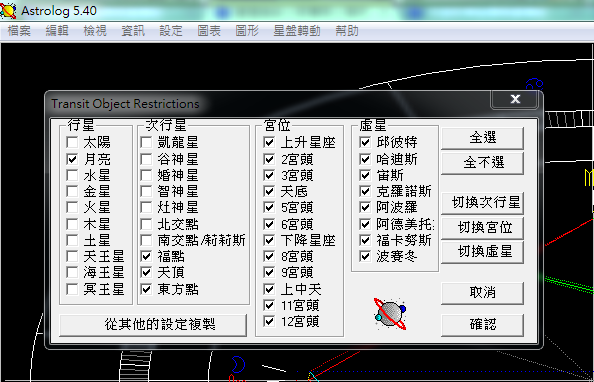Screen dimensions: 594x382
Task: Click the Astrolog app icon in title bar
Action: point(8,10)
